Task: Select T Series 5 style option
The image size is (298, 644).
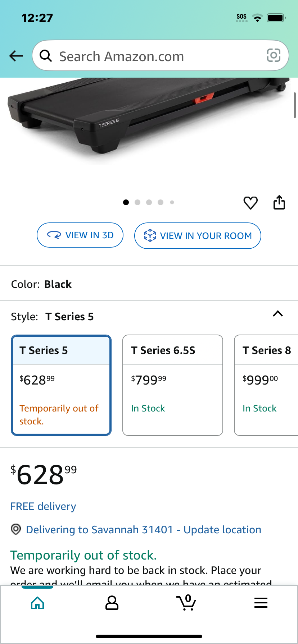Action: (x=61, y=385)
